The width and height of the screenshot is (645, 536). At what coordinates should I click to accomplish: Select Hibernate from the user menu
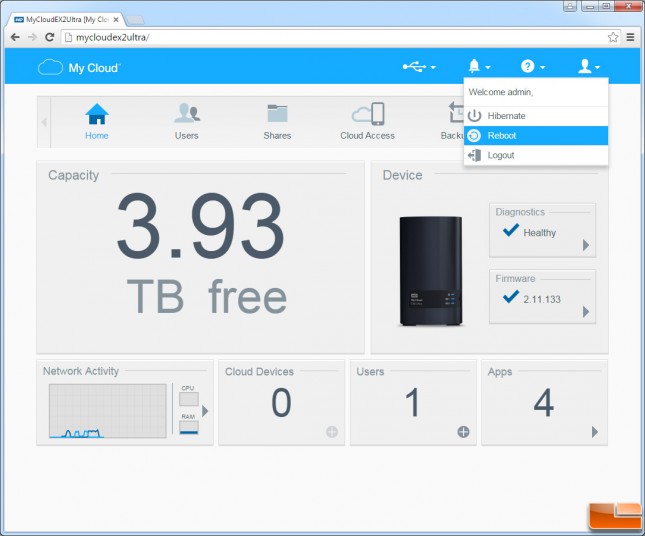(x=536, y=116)
